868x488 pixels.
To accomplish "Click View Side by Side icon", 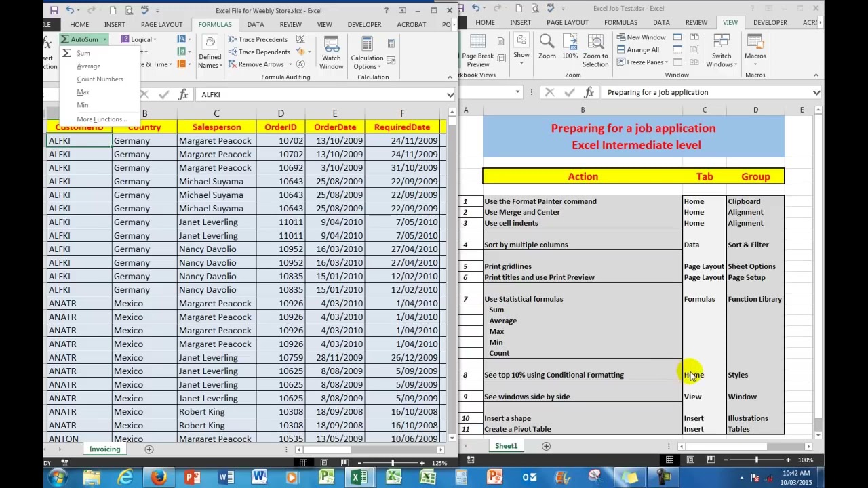I will (x=696, y=37).
